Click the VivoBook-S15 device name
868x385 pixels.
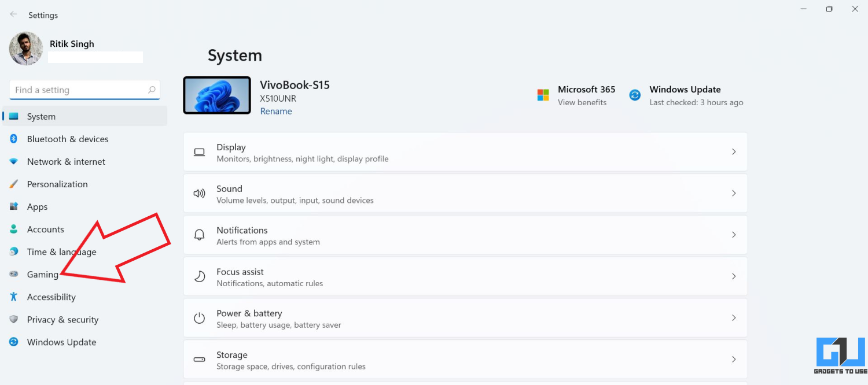(295, 85)
